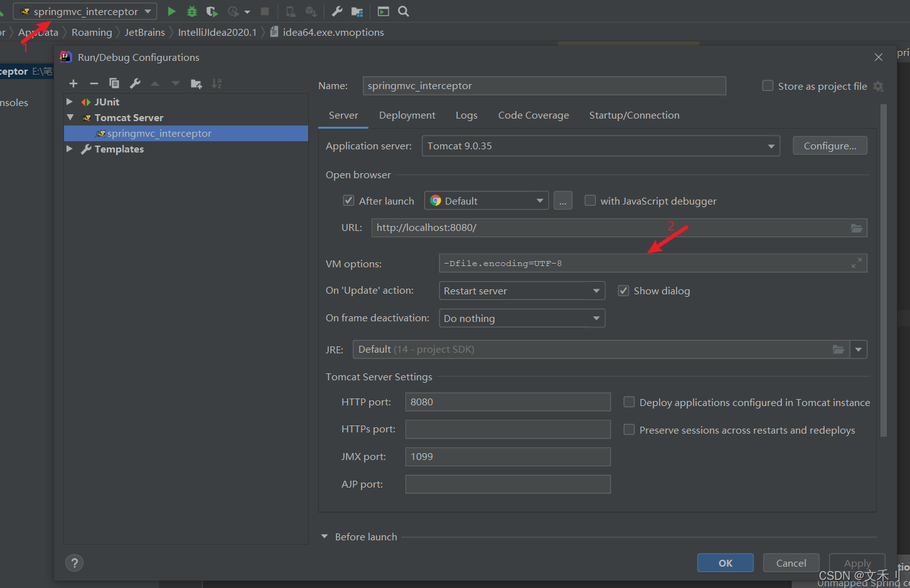Viewport: 910px width, 588px height.
Task: Click the empty HTTPs port field
Action: click(x=508, y=429)
